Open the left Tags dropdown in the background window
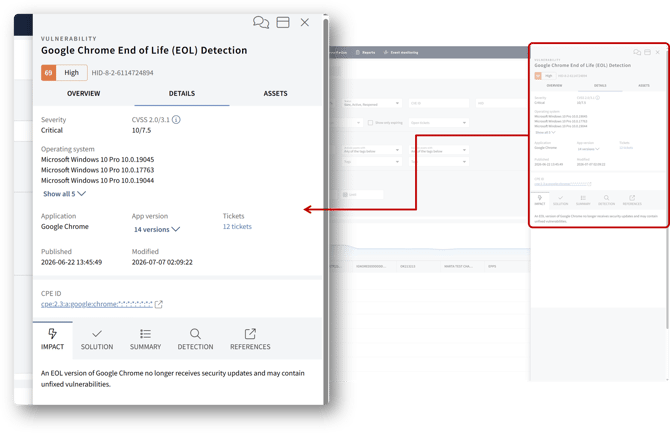670x433 pixels. pos(371,162)
